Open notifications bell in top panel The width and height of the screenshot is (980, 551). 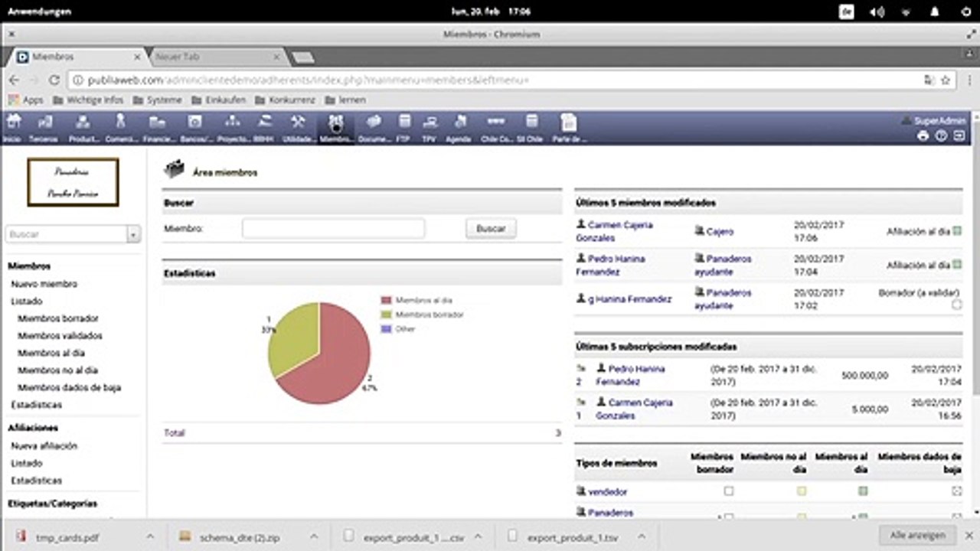(936, 11)
